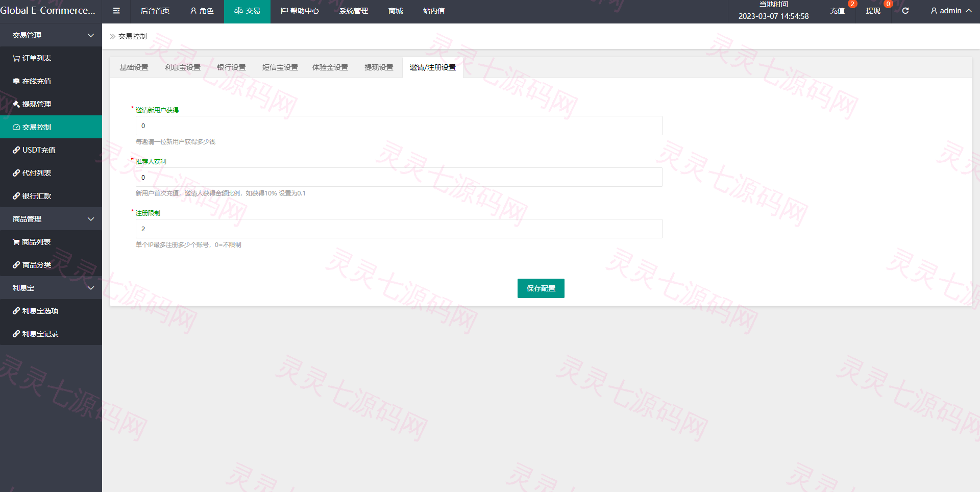
Task: Switch to the 基础设置 tab
Action: (x=134, y=67)
